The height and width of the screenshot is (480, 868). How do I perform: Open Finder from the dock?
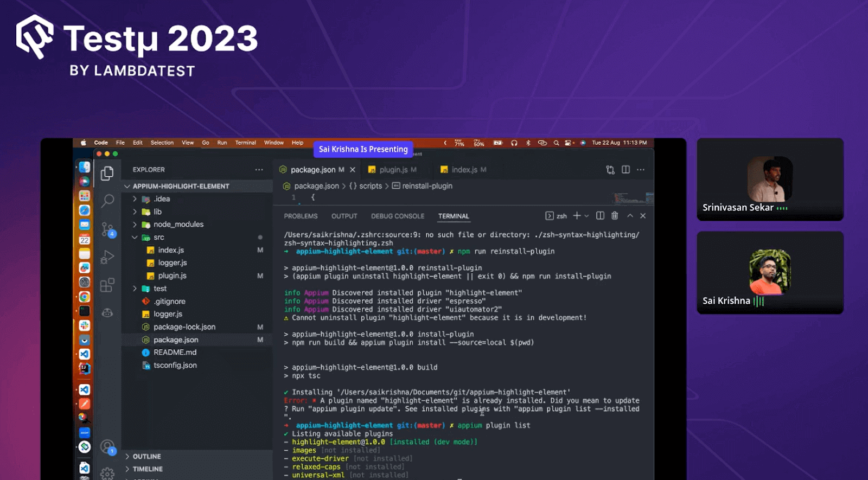click(x=84, y=167)
